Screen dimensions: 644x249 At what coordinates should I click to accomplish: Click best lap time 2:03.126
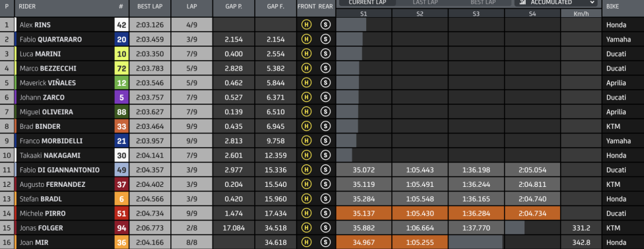click(x=150, y=24)
